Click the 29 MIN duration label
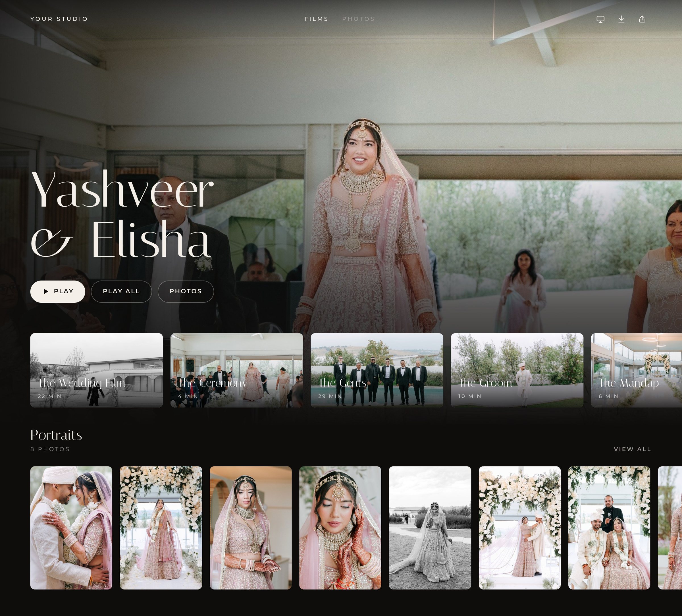Viewport: 682px width, 616px height. (330, 396)
